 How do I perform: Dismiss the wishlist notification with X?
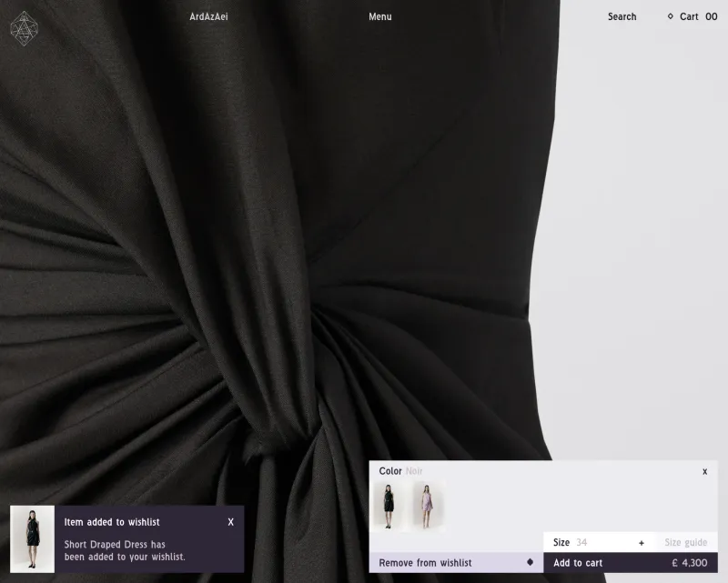tap(231, 522)
